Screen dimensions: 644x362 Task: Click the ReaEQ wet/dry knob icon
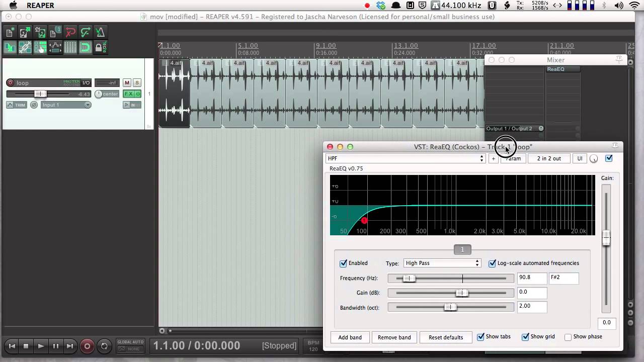click(x=594, y=159)
